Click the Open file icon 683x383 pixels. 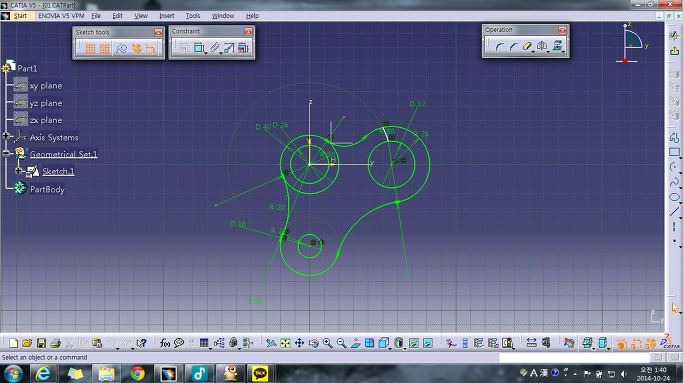(x=27, y=343)
